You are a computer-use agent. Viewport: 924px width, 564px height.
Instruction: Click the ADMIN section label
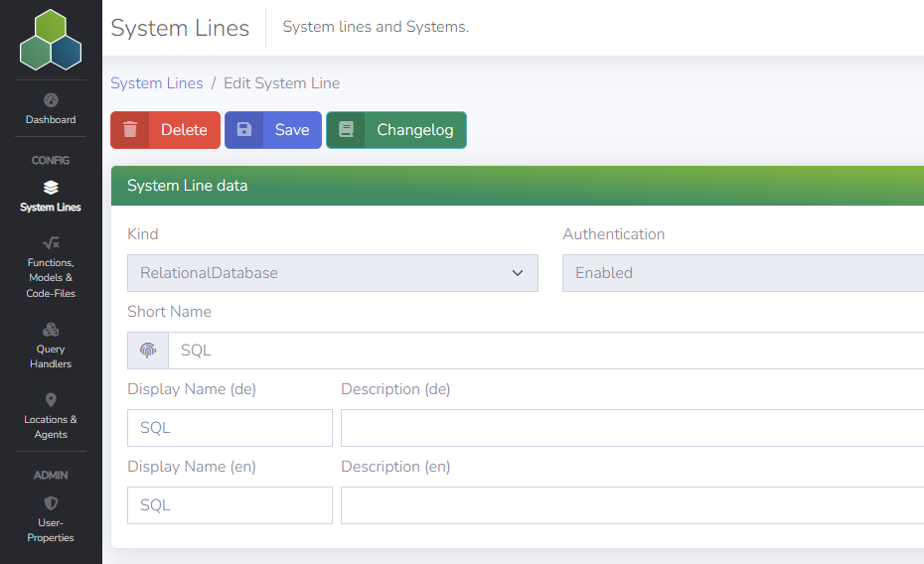(51, 475)
